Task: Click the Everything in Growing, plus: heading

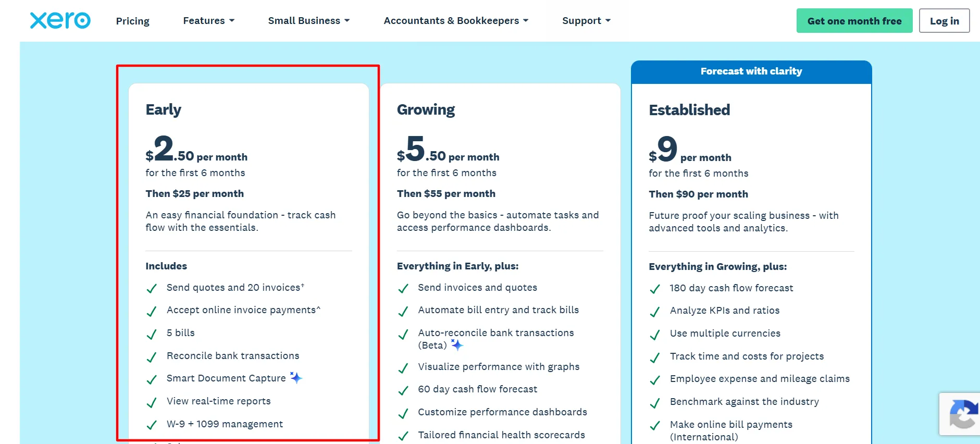Action: (717, 267)
